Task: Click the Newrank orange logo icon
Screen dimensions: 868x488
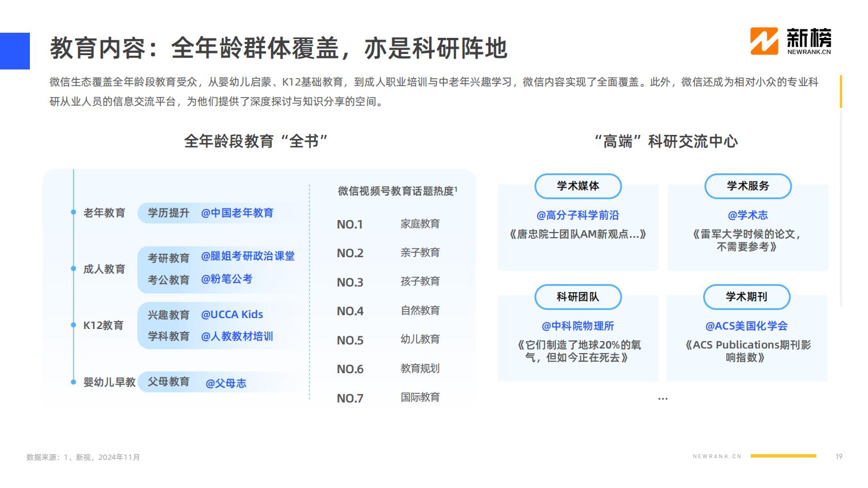Action: click(x=764, y=41)
